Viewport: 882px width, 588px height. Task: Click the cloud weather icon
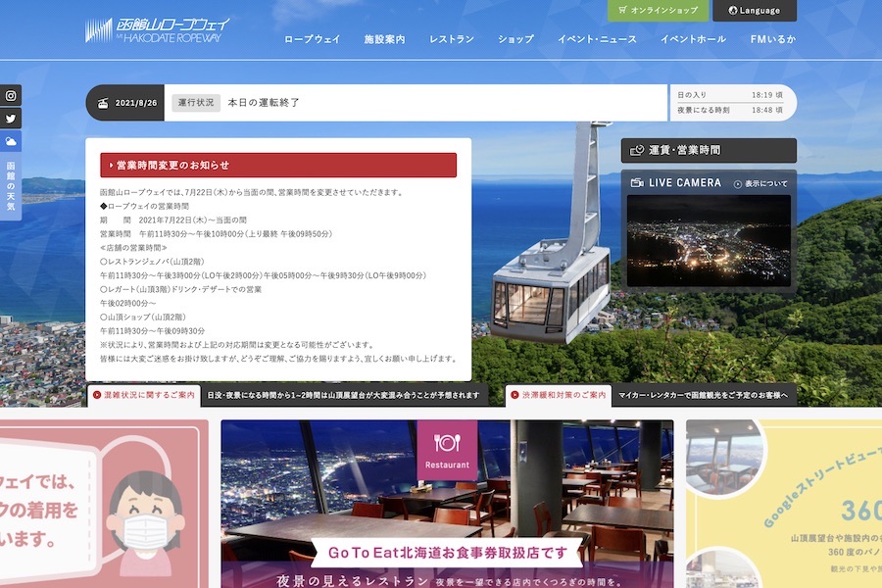click(11, 142)
